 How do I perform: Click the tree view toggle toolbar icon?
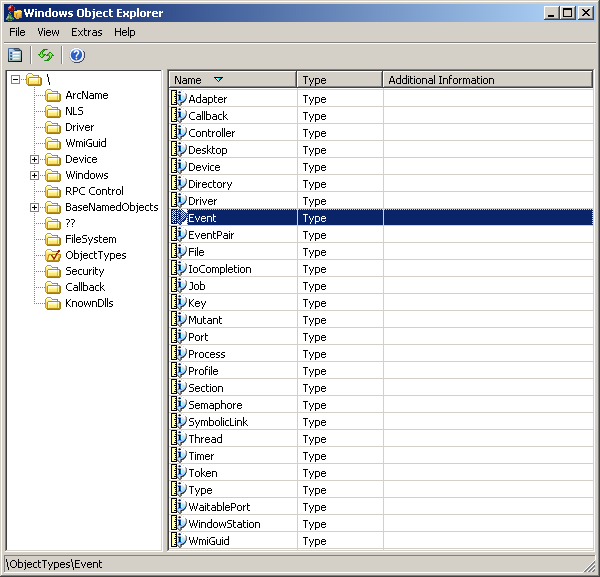point(15,55)
